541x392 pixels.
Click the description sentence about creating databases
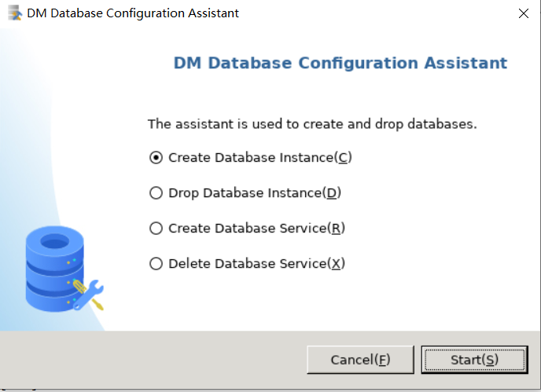point(312,124)
